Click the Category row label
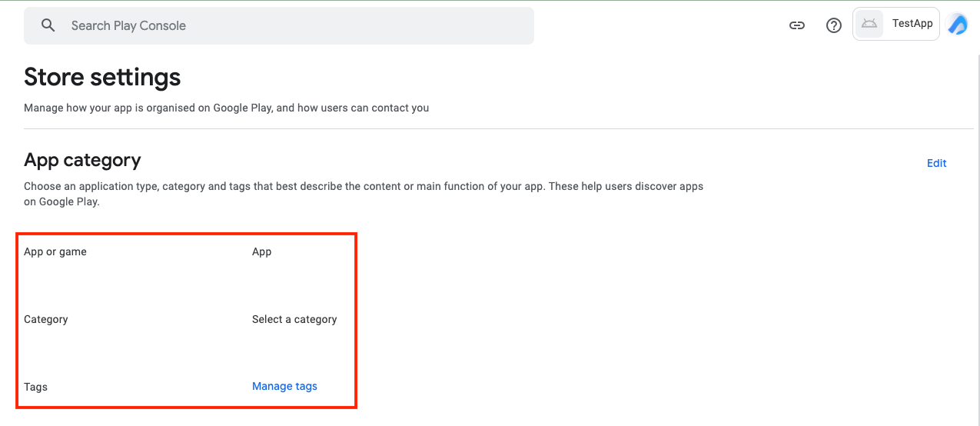Viewport: 980px width, 426px height. point(46,319)
